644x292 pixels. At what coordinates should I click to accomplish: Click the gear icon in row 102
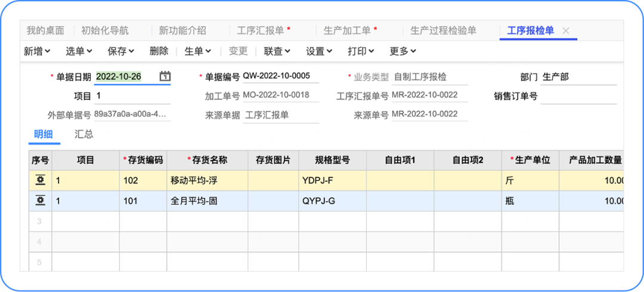click(41, 180)
